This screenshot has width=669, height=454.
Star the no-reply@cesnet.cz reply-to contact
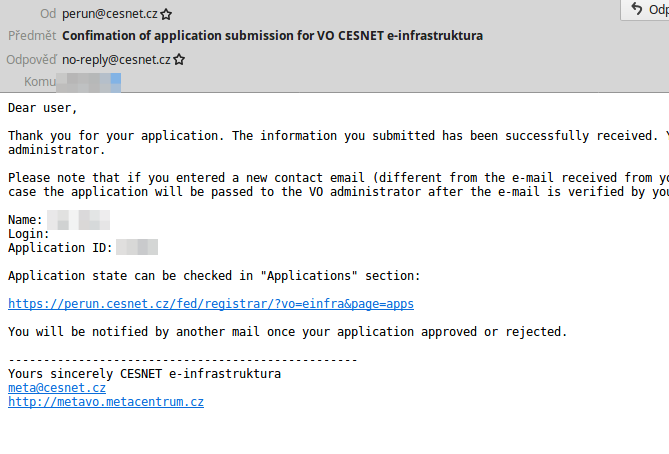[179, 59]
